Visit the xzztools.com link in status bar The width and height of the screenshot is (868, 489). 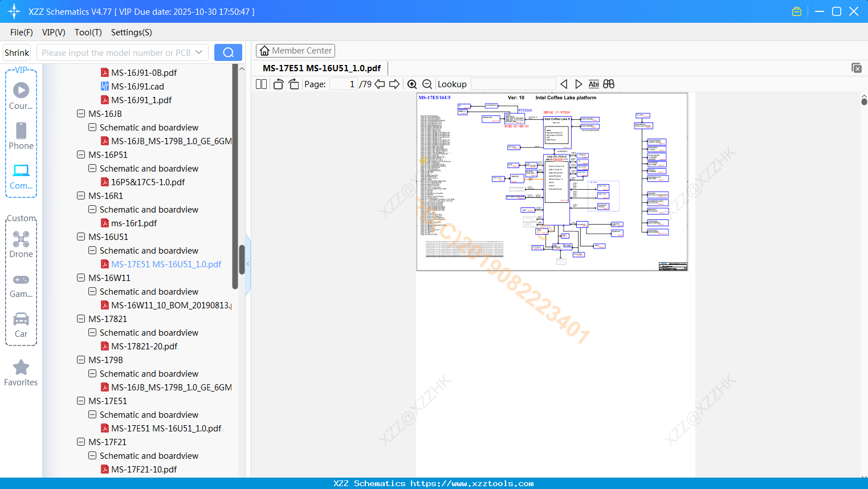472,483
